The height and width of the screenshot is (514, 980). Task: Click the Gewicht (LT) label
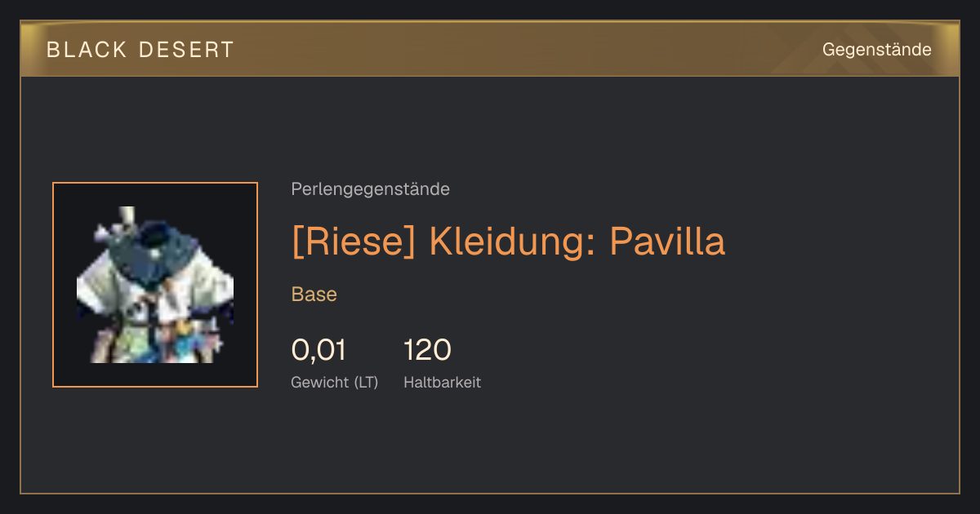click(335, 382)
